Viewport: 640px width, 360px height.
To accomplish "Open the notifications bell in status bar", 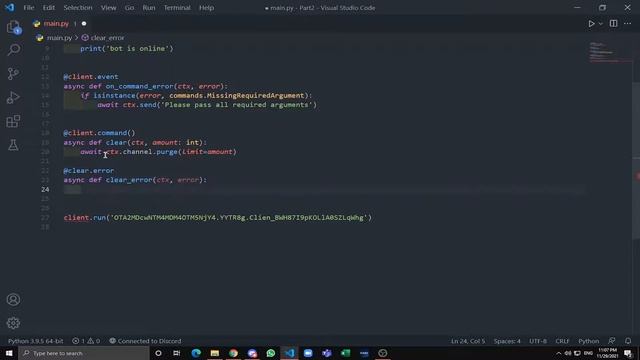I will pyautogui.click(x=628, y=341).
